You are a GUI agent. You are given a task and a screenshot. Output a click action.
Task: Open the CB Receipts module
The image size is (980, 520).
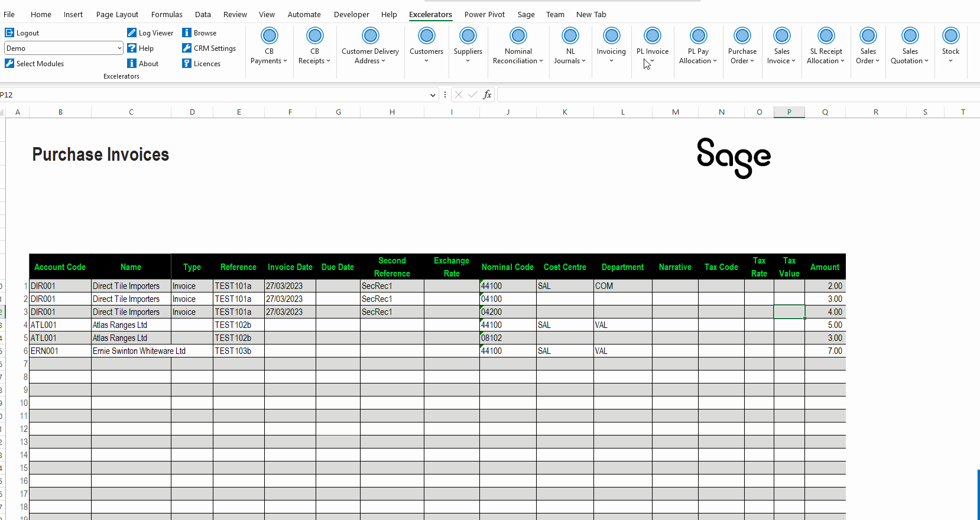[x=314, y=46]
